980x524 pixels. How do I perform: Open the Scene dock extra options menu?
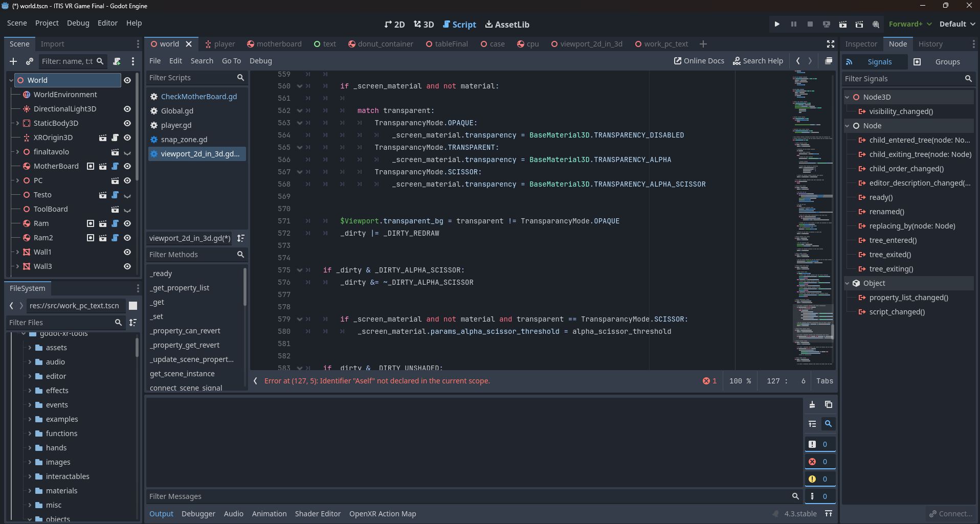(x=133, y=61)
